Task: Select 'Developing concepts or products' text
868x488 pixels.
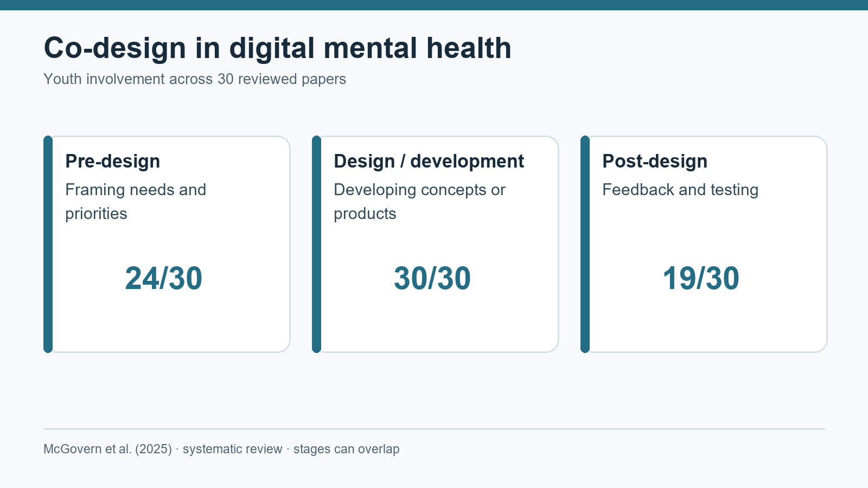Action: click(419, 202)
